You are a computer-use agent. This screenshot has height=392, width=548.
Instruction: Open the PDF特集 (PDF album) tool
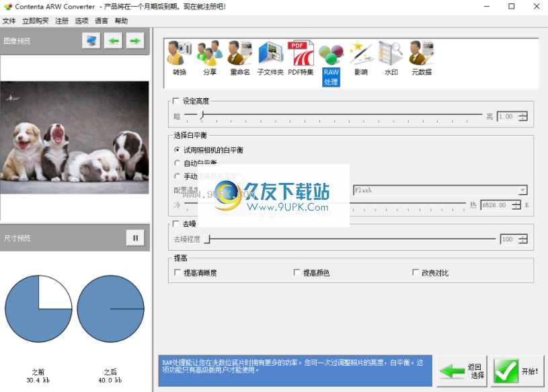tap(301, 58)
